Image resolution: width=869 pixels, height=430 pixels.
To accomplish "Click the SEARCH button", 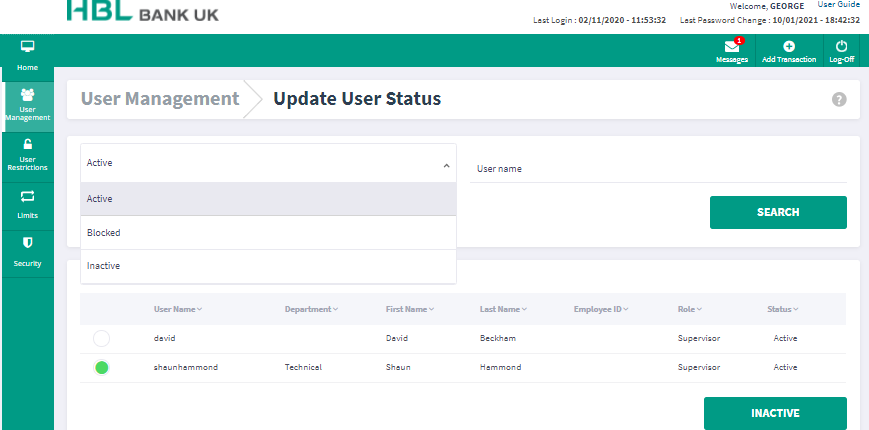I will pos(778,212).
